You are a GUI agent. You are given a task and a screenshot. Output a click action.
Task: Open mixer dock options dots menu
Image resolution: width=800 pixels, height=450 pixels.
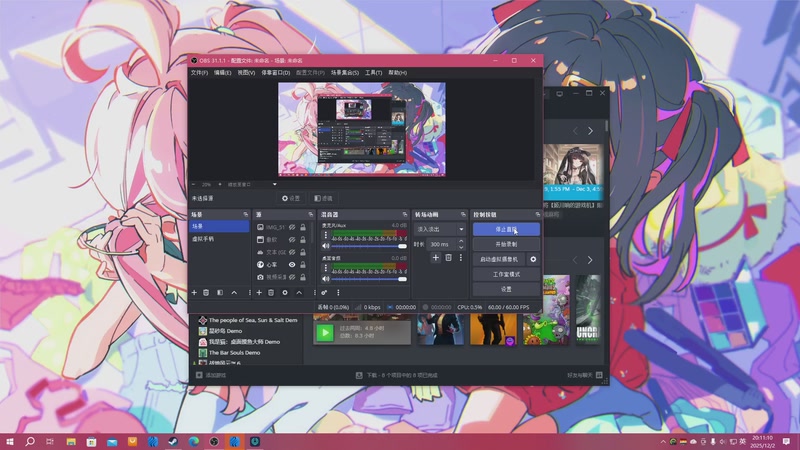point(338,293)
